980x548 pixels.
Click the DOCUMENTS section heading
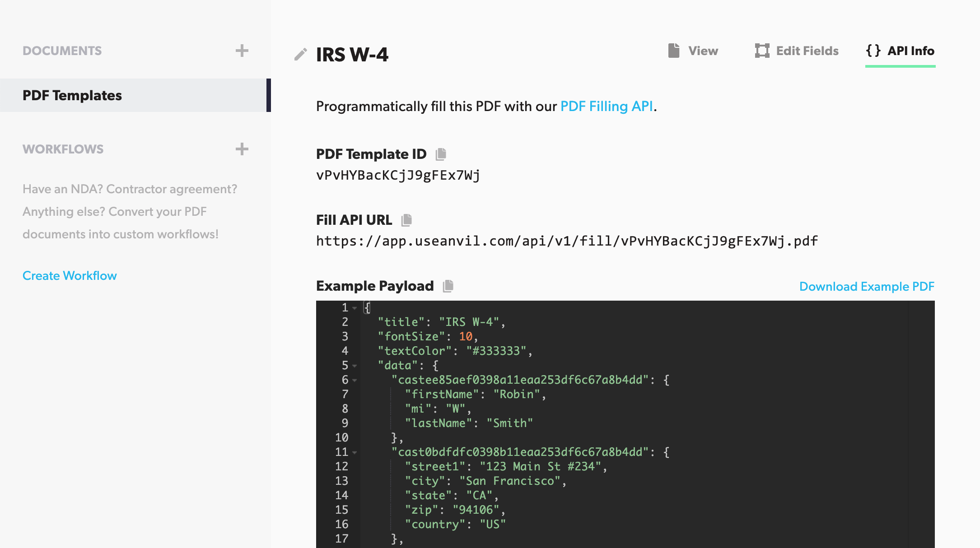coord(62,51)
